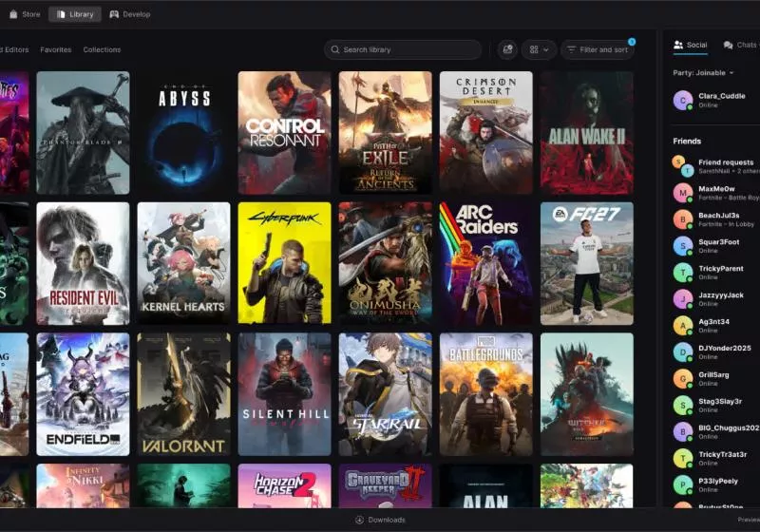
Task: Click TrickyTr3at3r avatar icon
Action: pyautogui.click(x=683, y=458)
